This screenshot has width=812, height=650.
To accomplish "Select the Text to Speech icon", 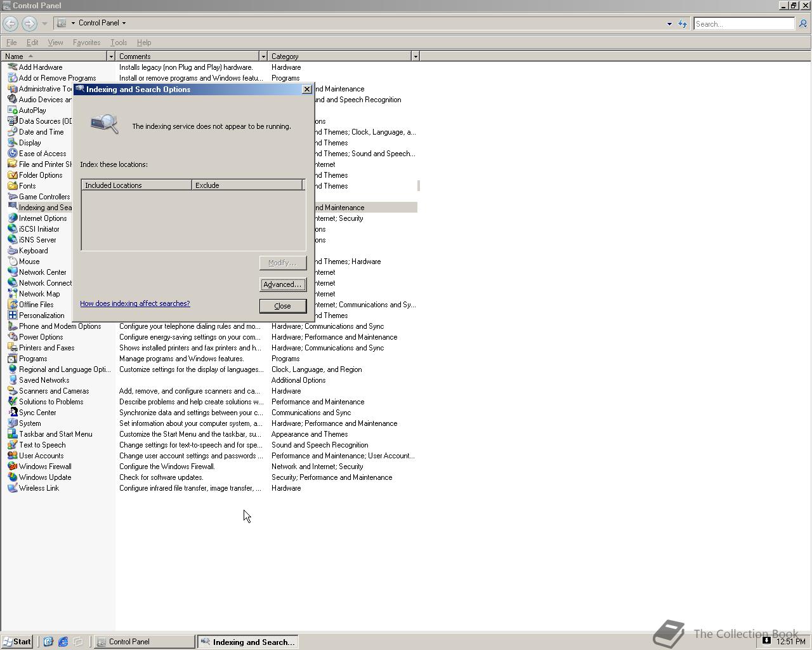I will (13, 445).
